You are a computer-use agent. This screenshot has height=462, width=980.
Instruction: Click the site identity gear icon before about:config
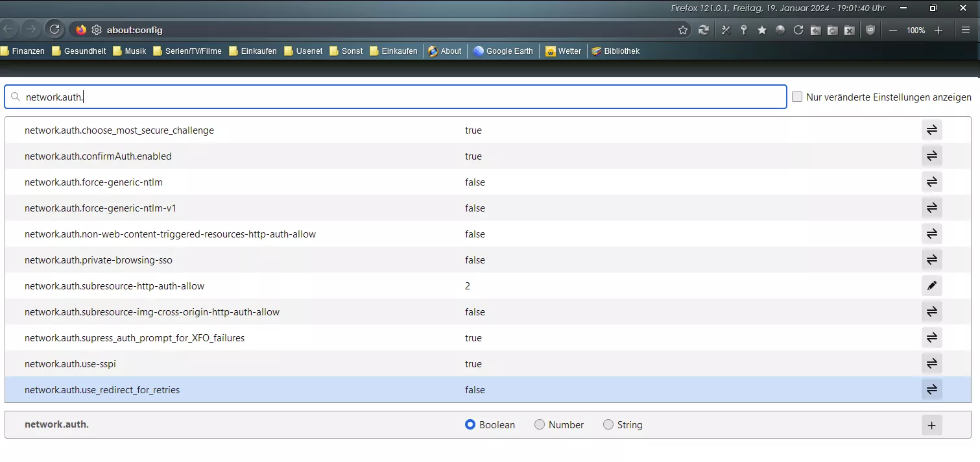pos(97,30)
